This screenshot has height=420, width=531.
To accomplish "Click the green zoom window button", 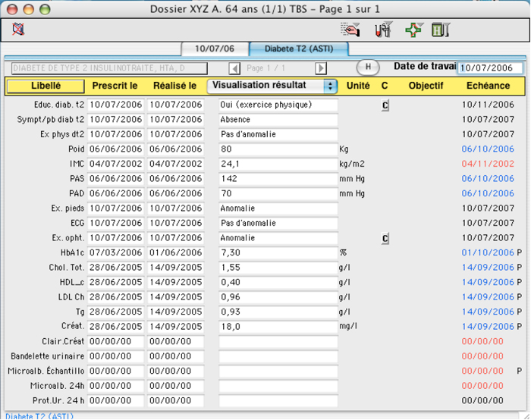I will click(x=45, y=9).
